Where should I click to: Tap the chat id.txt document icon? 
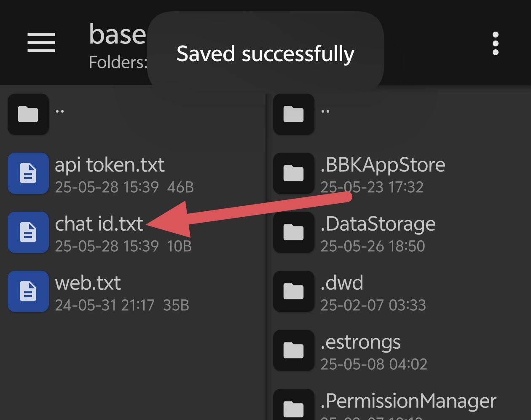(28, 232)
